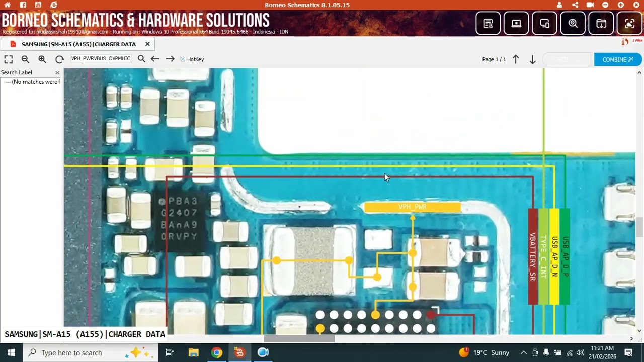This screenshot has height=362, width=644.
Task: Open the Windows notification center
Action: 629,352
